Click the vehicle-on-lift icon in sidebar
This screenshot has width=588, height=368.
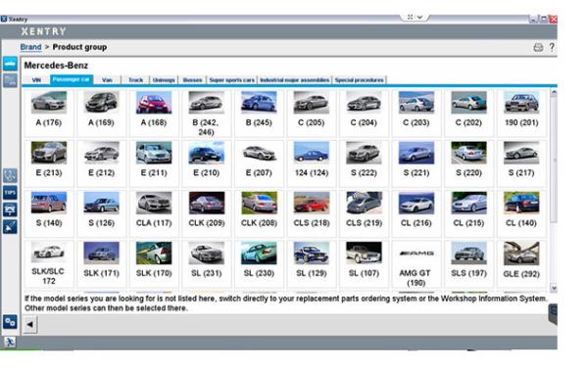(10, 209)
